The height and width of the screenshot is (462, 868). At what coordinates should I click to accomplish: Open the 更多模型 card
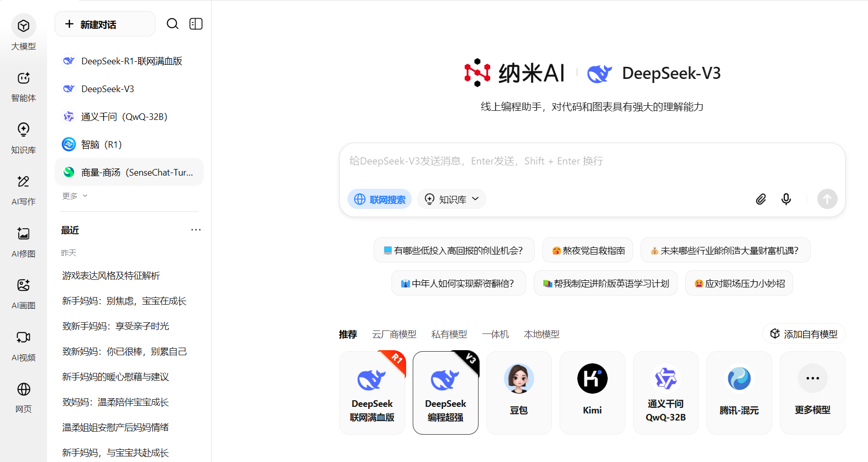coord(813,393)
